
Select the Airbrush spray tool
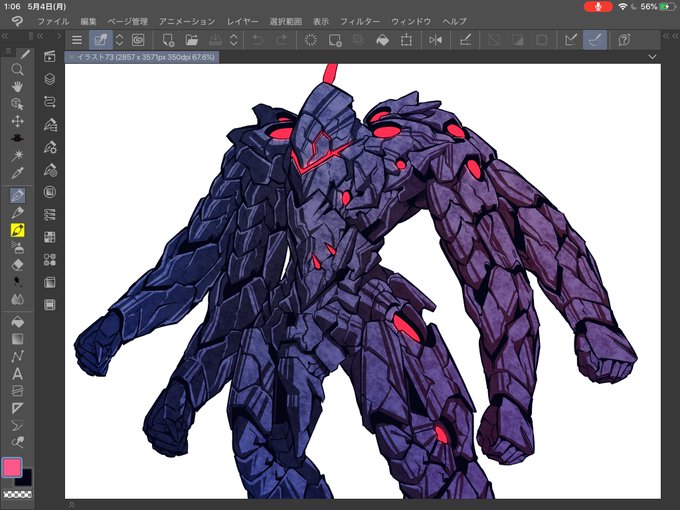(17, 248)
